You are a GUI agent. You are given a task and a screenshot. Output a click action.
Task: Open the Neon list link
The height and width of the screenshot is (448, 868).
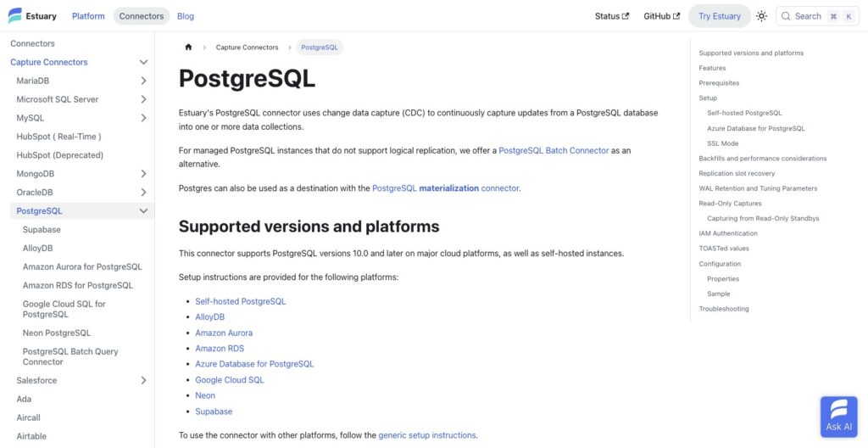pyautogui.click(x=205, y=395)
